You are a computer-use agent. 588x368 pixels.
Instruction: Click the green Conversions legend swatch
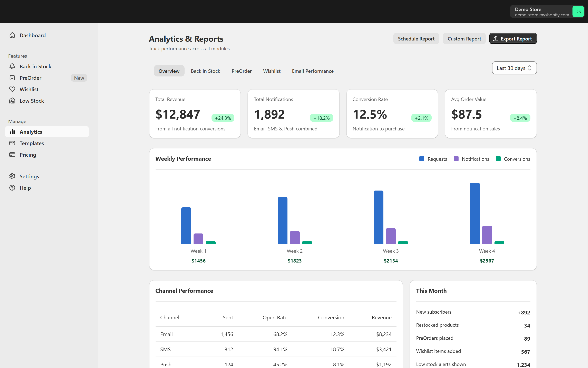tap(498, 159)
